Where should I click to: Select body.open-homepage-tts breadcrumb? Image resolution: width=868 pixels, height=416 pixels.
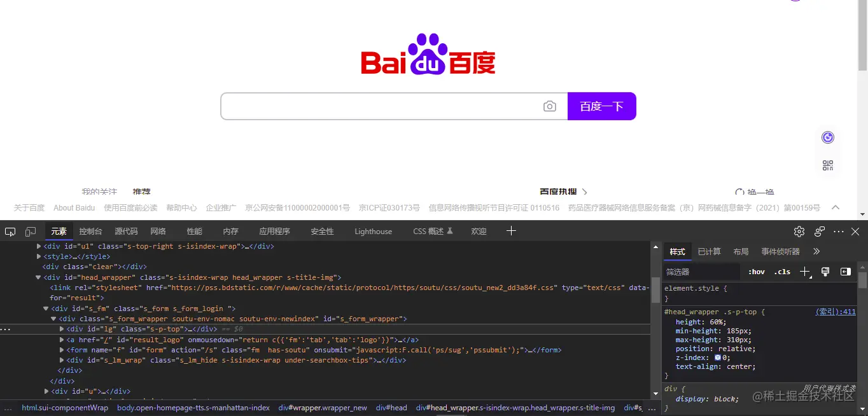pos(193,408)
